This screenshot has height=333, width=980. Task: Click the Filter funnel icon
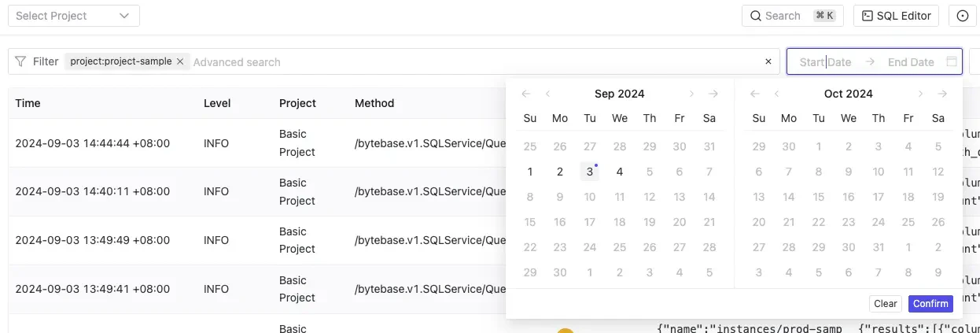20,61
